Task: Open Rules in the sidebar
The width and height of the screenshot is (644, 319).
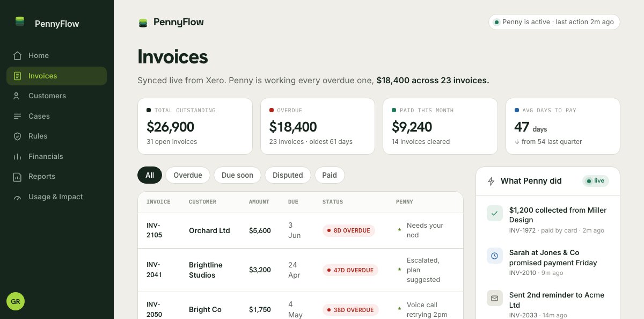Action: tap(57, 136)
